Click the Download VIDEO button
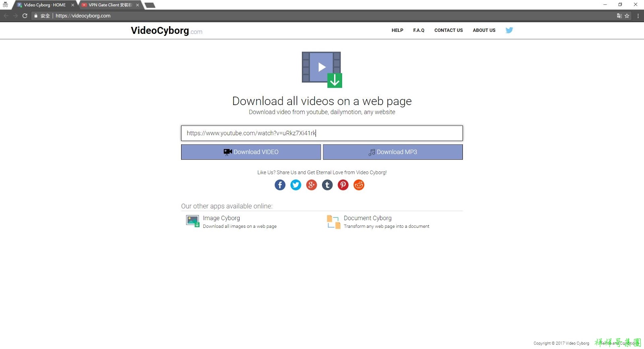The width and height of the screenshot is (644, 349). [x=251, y=152]
